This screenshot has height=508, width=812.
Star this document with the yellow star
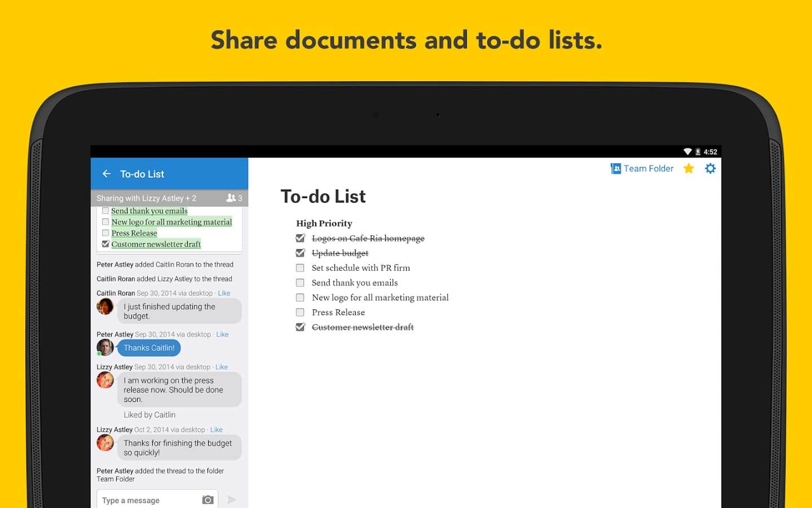tap(689, 169)
